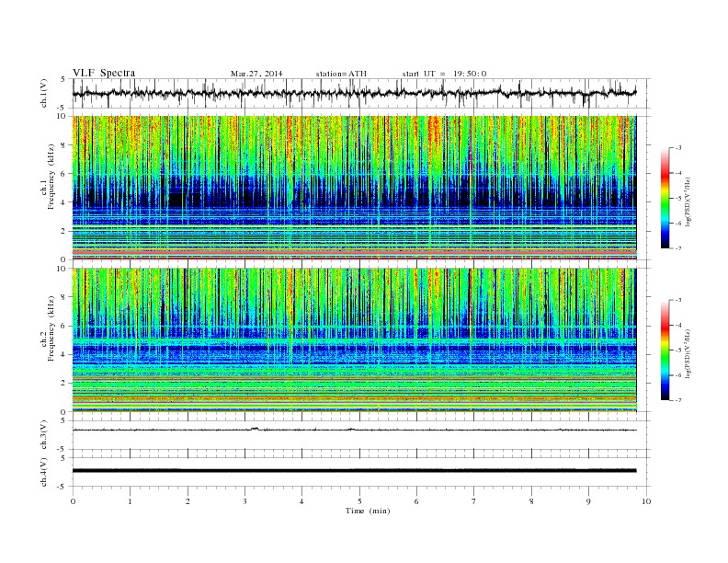Click the ch.3 voltage waveform trace

pyautogui.click(x=354, y=430)
